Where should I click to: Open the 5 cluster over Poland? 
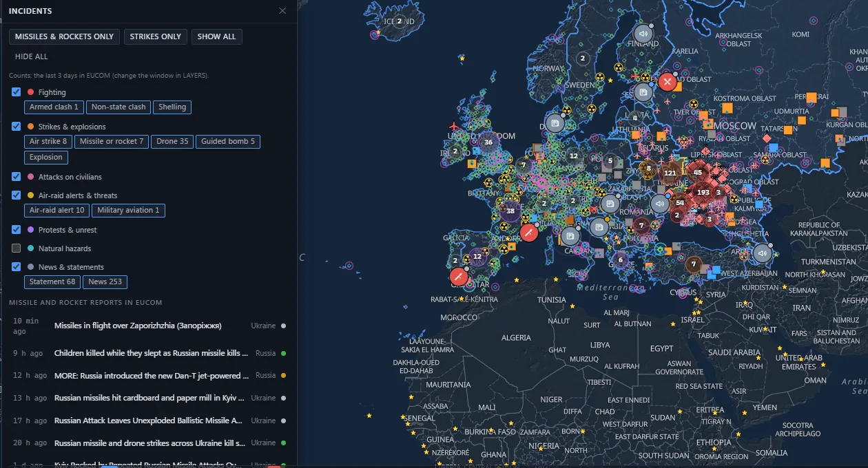[610, 160]
